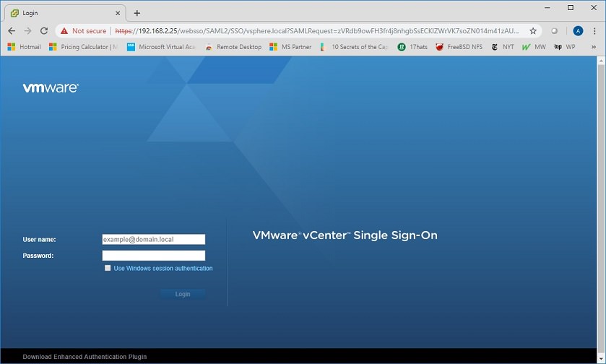606x364 pixels.
Task: Open the Remote Desktop bookmark
Action: tap(233, 47)
